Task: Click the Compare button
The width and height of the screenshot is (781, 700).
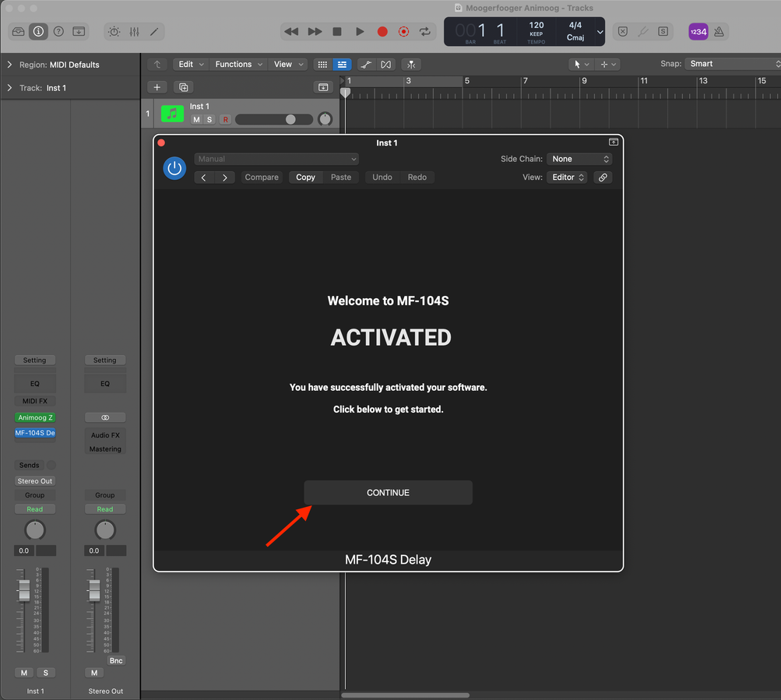Action: [x=262, y=178]
